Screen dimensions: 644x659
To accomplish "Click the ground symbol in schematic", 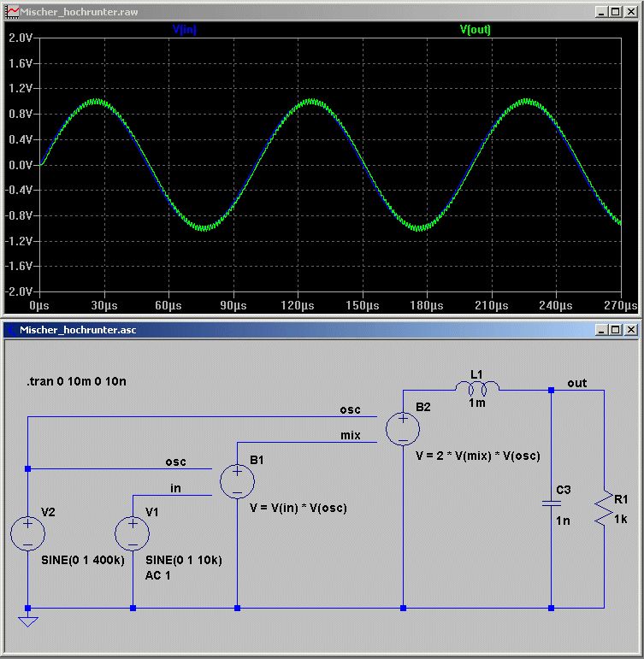I will click(x=27, y=621).
